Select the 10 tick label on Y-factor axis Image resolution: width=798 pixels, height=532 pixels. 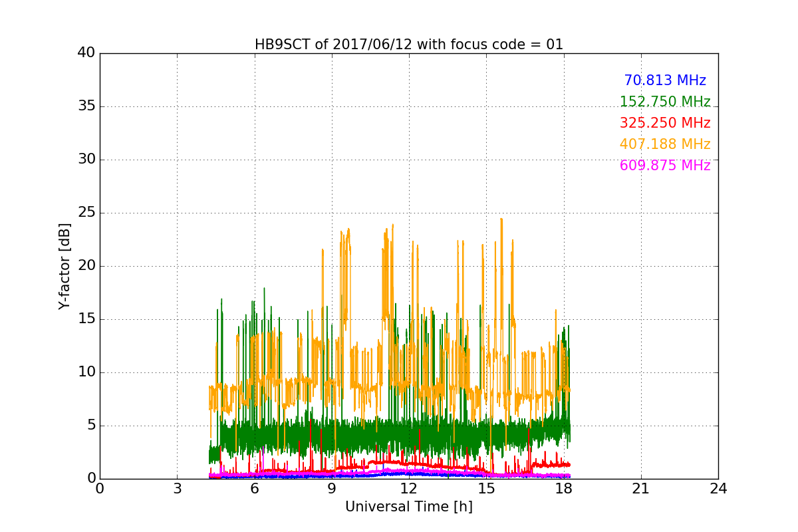pyautogui.click(x=86, y=372)
